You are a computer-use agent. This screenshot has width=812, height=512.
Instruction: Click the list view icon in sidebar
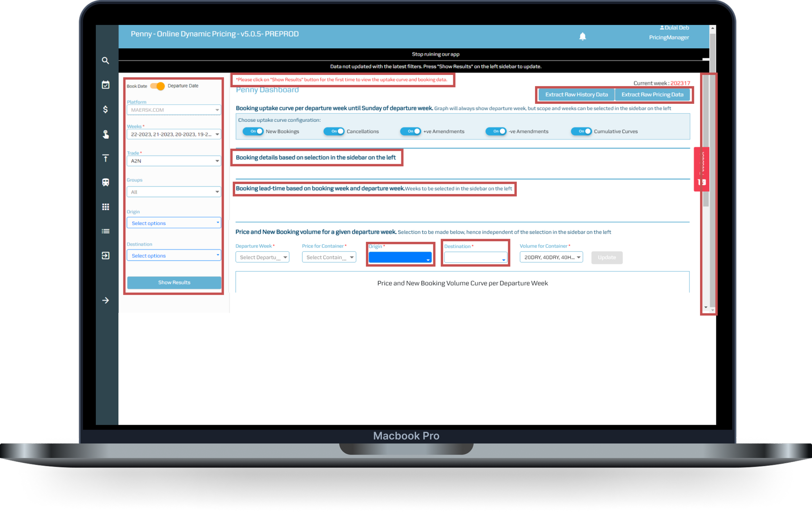[106, 231]
